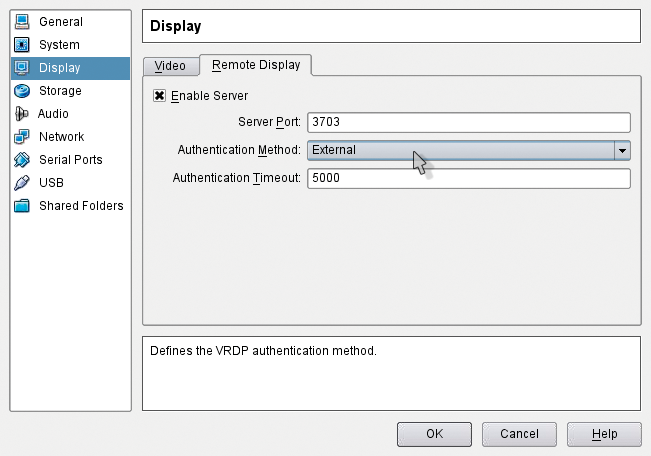Confirm settings with the OK button
Viewport: 651px width, 456px height.
pos(434,434)
